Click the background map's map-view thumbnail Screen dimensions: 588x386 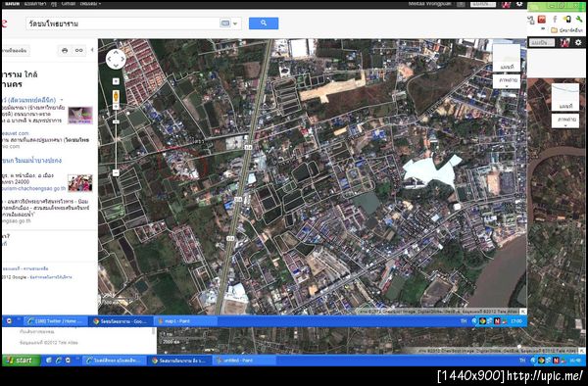click(x=565, y=97)
